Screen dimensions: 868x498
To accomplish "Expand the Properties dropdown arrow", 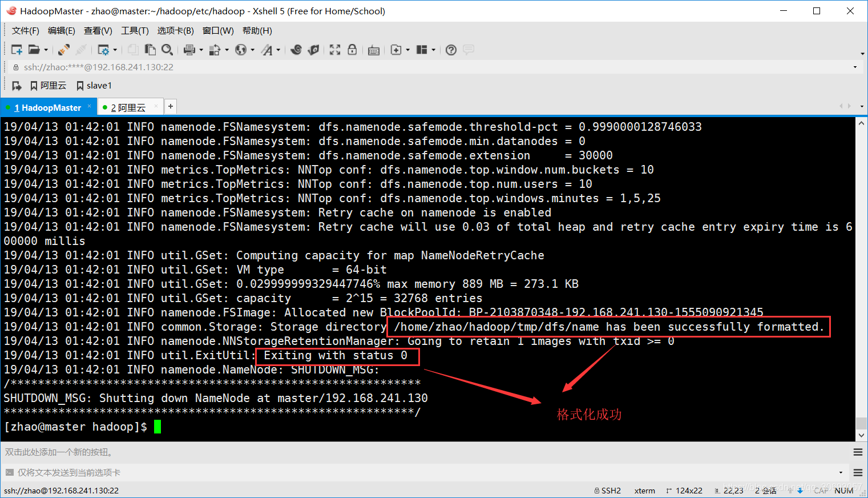I will coord(115,50).
